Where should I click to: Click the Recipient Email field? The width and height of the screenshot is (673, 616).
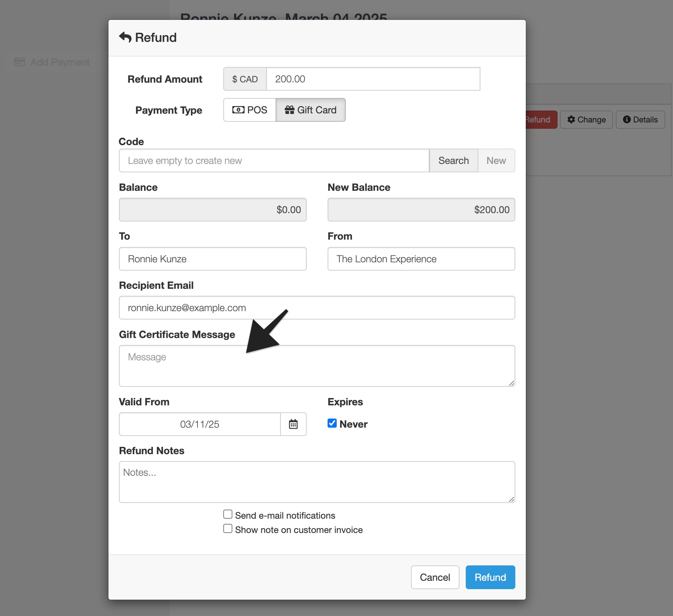317,308
